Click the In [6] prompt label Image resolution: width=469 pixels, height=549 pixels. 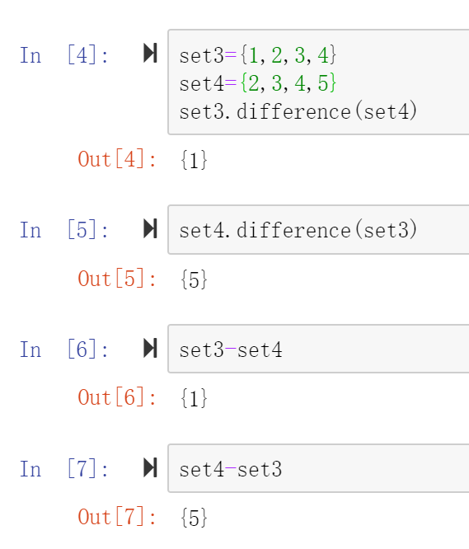click(x=64, y=349)
